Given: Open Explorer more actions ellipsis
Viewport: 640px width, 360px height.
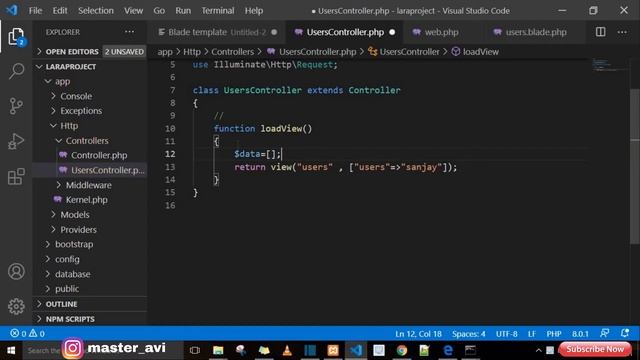Looking at the screenshot, I should pyautogui.click(x=129, y=32).
